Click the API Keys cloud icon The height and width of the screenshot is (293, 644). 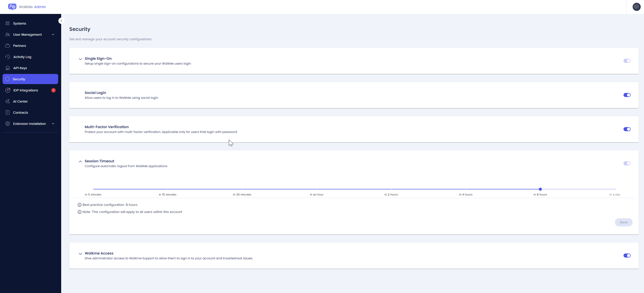(8, 68)
